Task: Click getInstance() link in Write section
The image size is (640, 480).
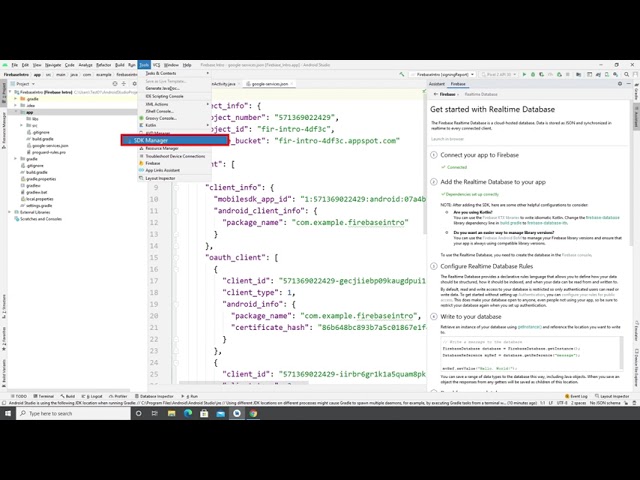Action: (x=530, y=327)
